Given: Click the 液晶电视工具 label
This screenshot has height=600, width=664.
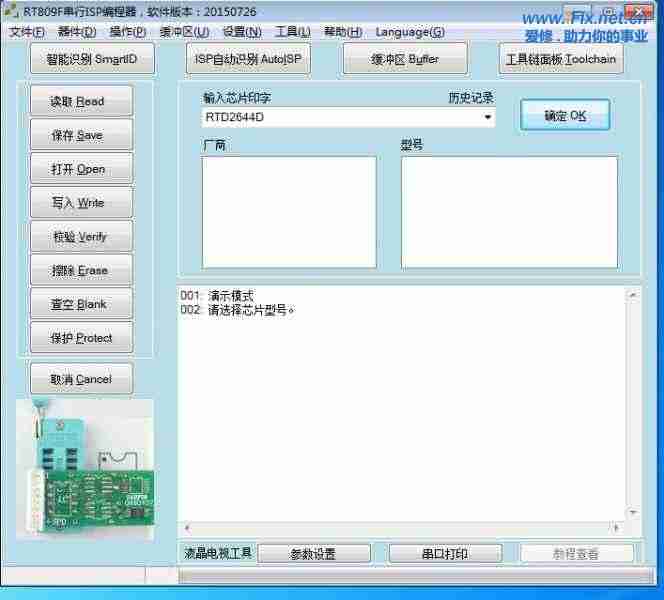Looking at the screenshot, I should tap(218, 553).
